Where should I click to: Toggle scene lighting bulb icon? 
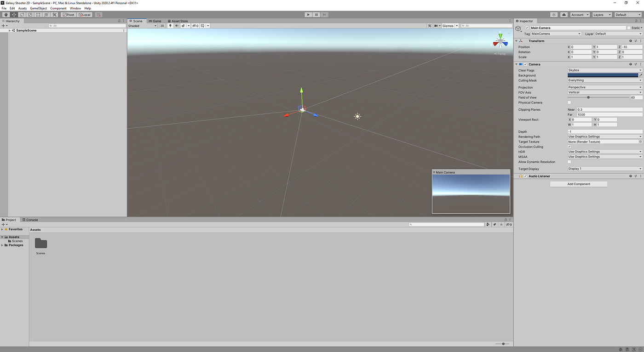click(170, 26)
